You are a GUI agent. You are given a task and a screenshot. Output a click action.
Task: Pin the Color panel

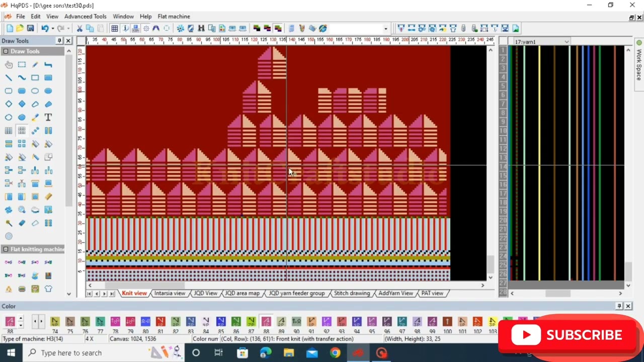619,306
